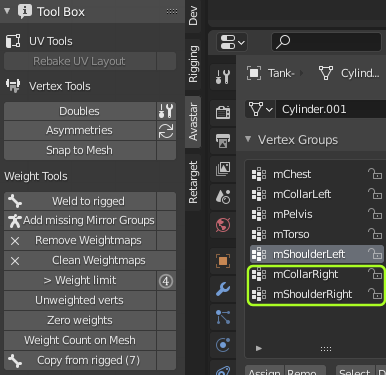Open the display mode dropdown beside search
Viewport: 386px width, 375px height.
click(x=232, y=42)
